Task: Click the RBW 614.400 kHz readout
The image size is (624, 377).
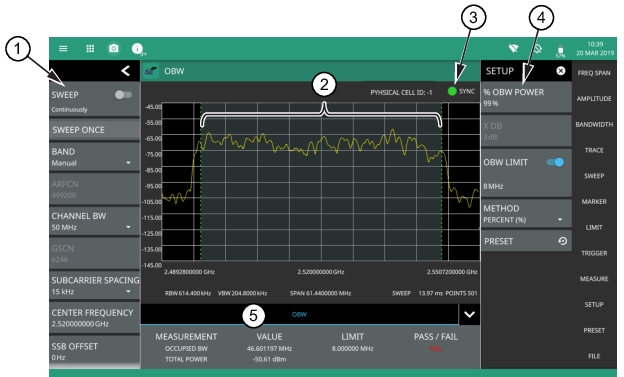Action: 188,293
